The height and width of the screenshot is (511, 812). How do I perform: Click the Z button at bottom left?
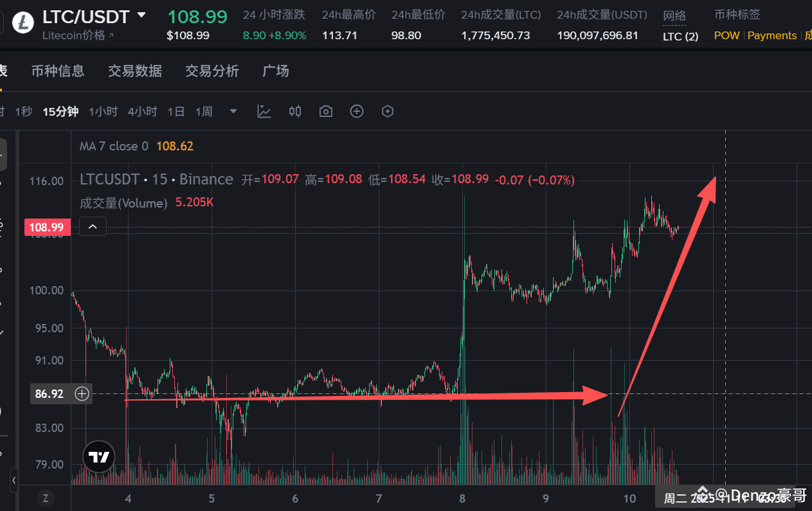[45, 498]
